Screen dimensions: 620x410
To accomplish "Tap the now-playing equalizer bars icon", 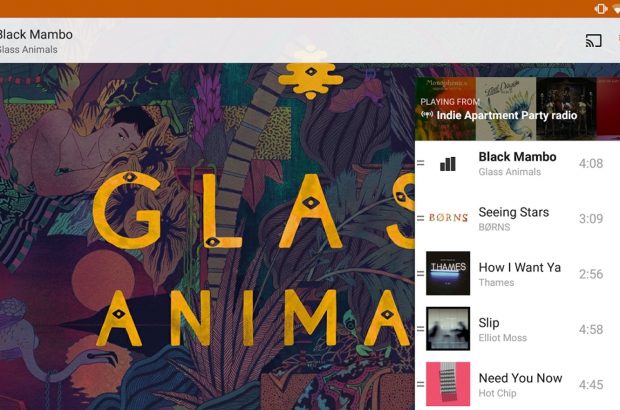I will point(448,163).
